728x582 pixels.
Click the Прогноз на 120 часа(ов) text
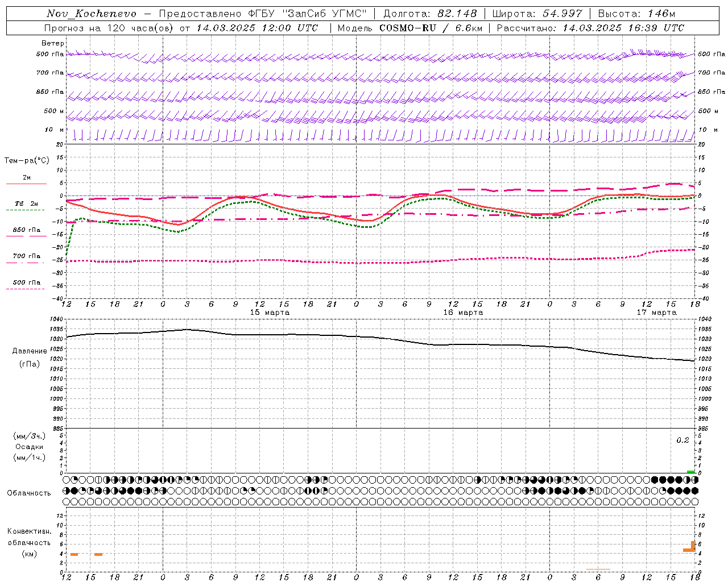[109, 28]
